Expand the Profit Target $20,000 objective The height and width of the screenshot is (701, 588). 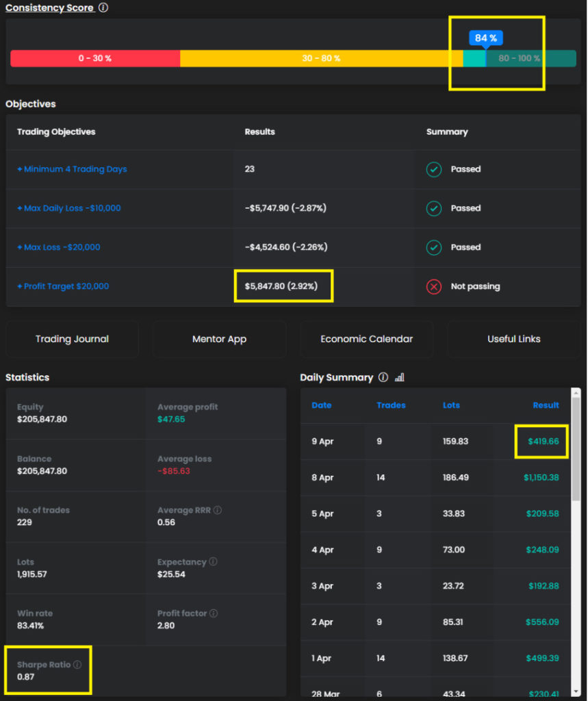[x=63, y=287]
